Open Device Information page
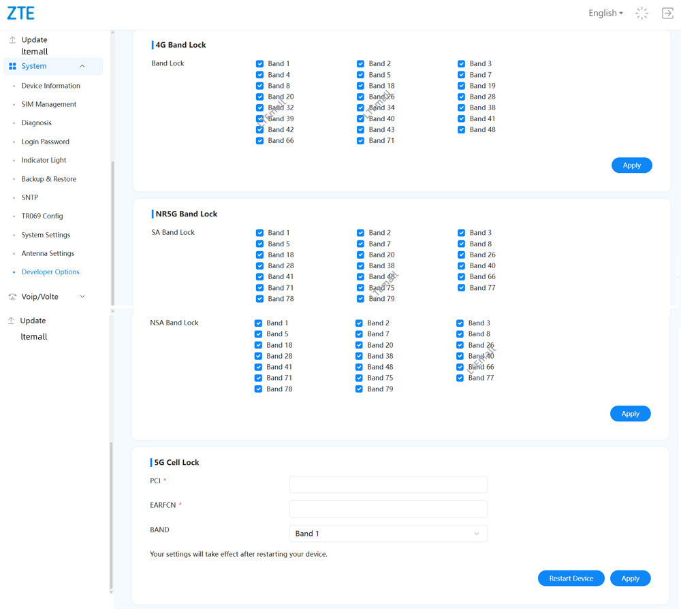The height and width of the screenshot is (616, 681). (50, 86)
